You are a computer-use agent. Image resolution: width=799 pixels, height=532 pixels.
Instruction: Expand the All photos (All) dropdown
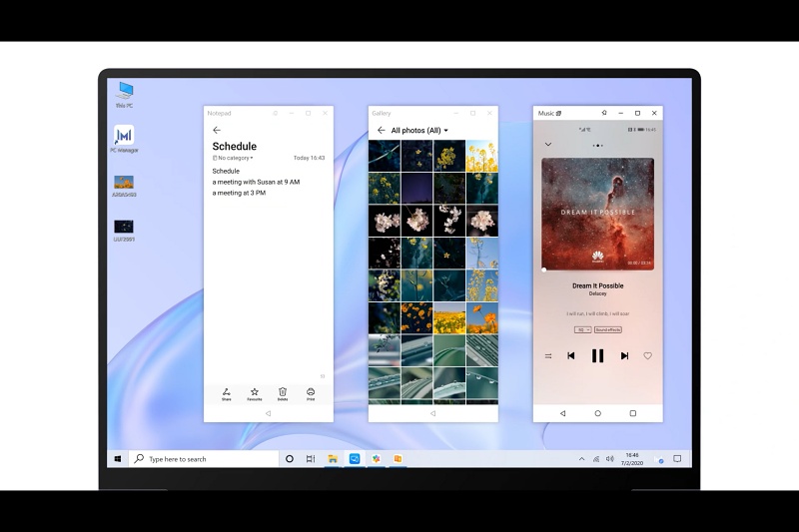419,131
